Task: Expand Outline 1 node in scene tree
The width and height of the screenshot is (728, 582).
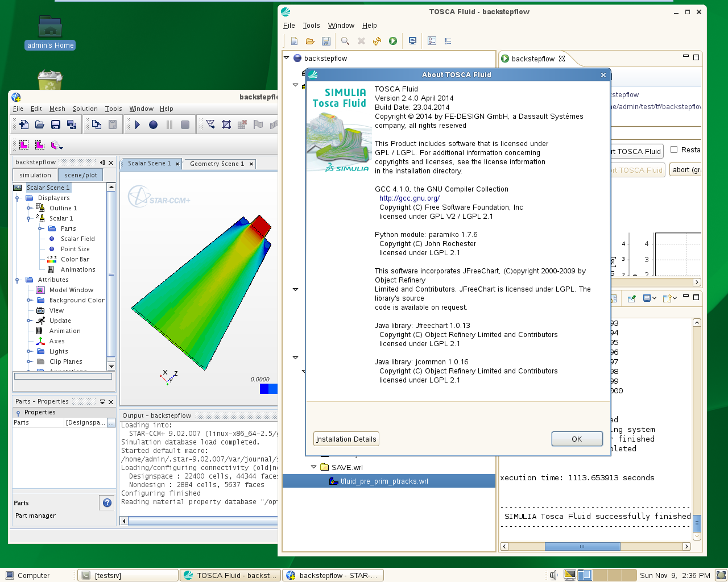Action: 29,208
